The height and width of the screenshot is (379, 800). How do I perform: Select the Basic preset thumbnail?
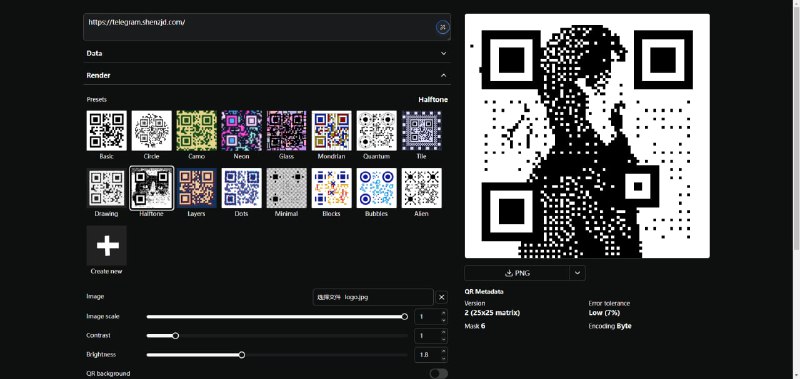(x=107, y=131)
